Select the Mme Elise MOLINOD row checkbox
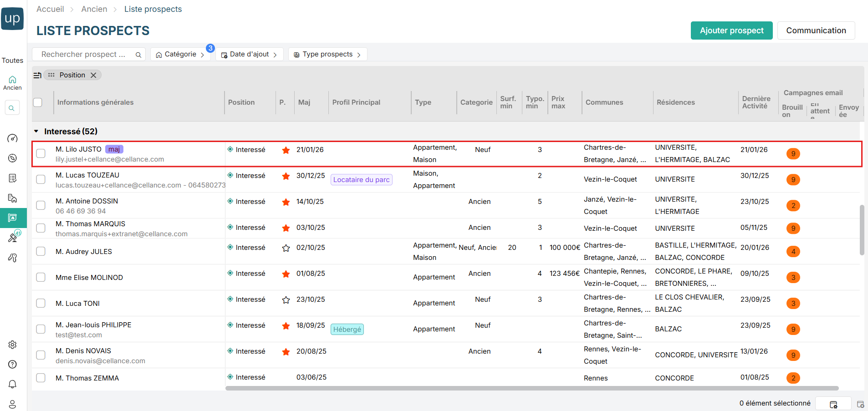Screen dimensions: 868x411 pos(41,277)
